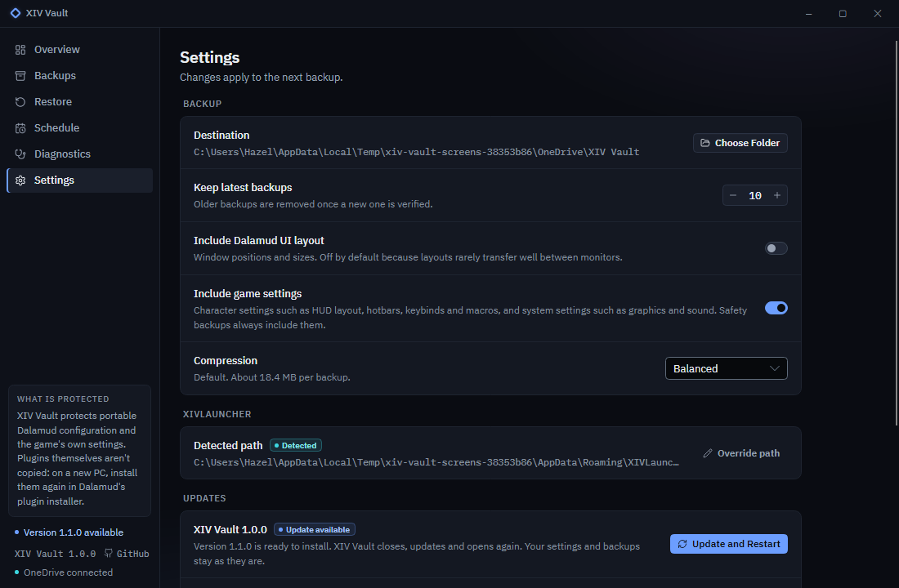This screenshot has height=588, width=899.
Task: Click the Update available badge
Action: [315, 529]
